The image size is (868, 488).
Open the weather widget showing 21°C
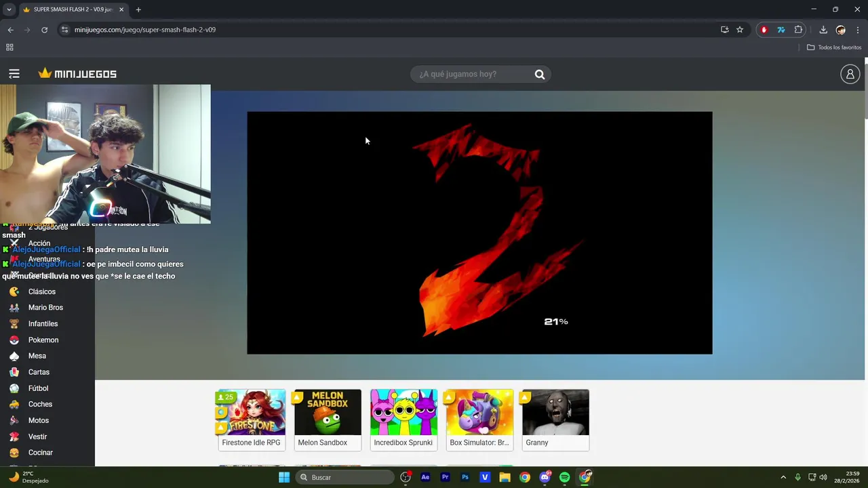pos(28,477)
